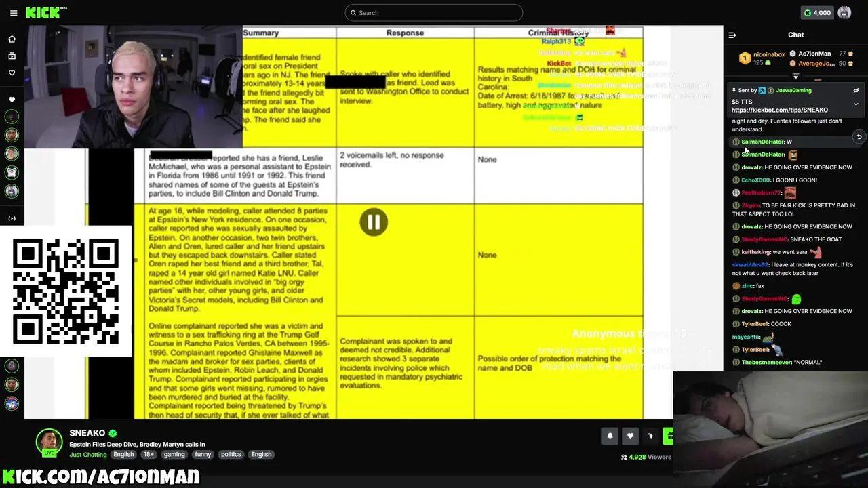Click the stream title Epstein Files Deep Dive
This screenshot has width=868, height=488.
137,445
